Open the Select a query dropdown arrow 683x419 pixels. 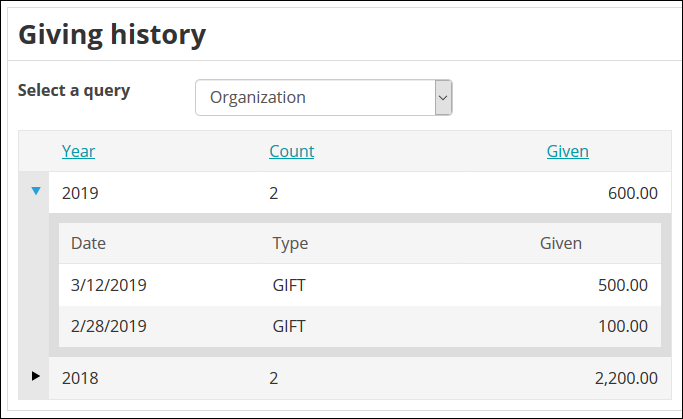tap(443, 98)
